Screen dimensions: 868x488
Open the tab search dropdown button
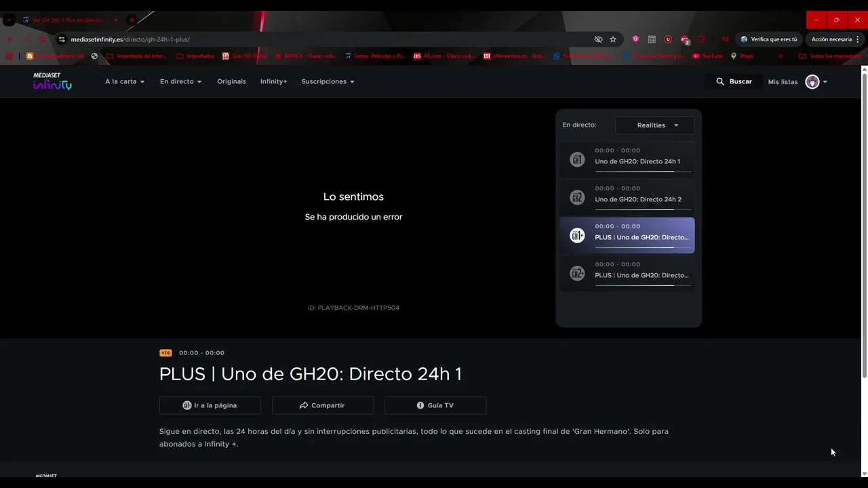[x=9, y=20]
